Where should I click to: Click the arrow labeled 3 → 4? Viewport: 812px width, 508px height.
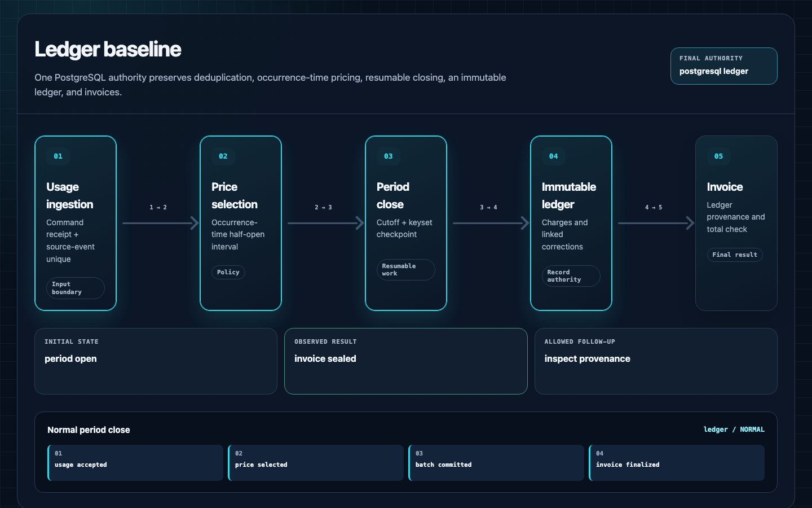click(x=491, y=223)
